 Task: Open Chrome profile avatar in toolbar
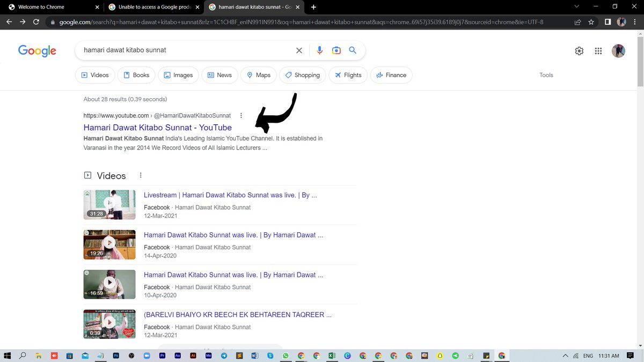tap(621, 22)
